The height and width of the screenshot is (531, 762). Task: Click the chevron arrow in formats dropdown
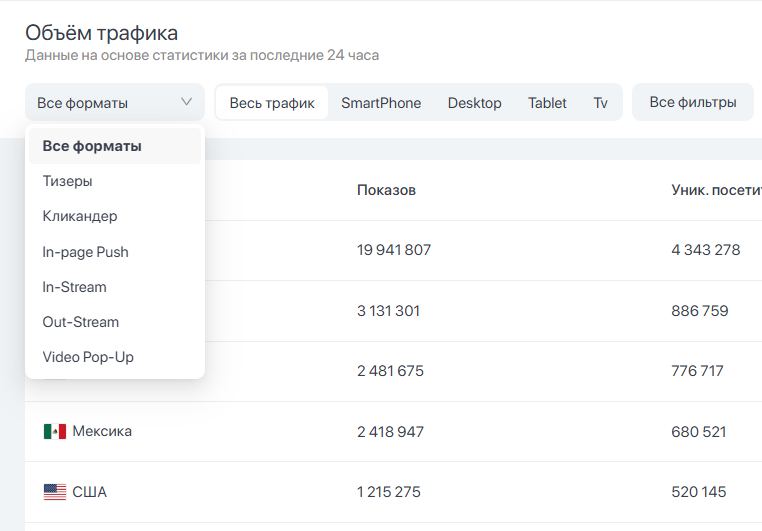tap(186, 102)
